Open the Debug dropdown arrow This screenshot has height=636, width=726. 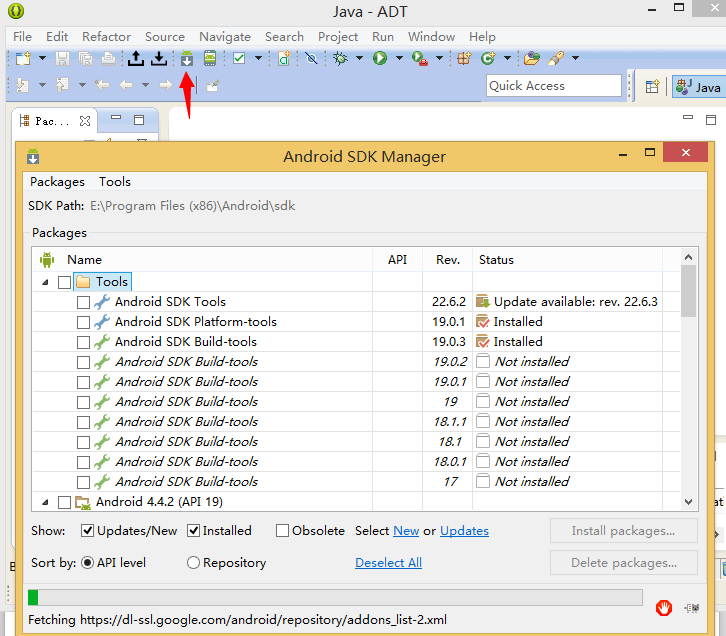tap(359, 58)
